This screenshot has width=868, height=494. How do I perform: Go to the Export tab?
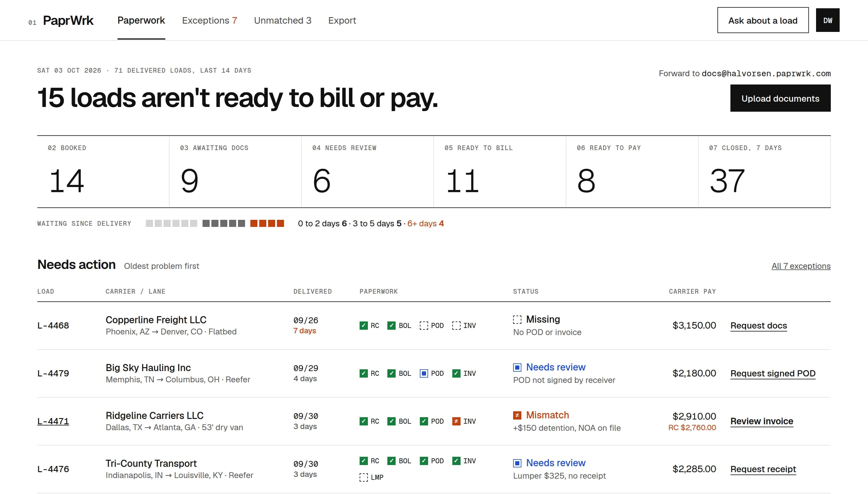point(342,20)
